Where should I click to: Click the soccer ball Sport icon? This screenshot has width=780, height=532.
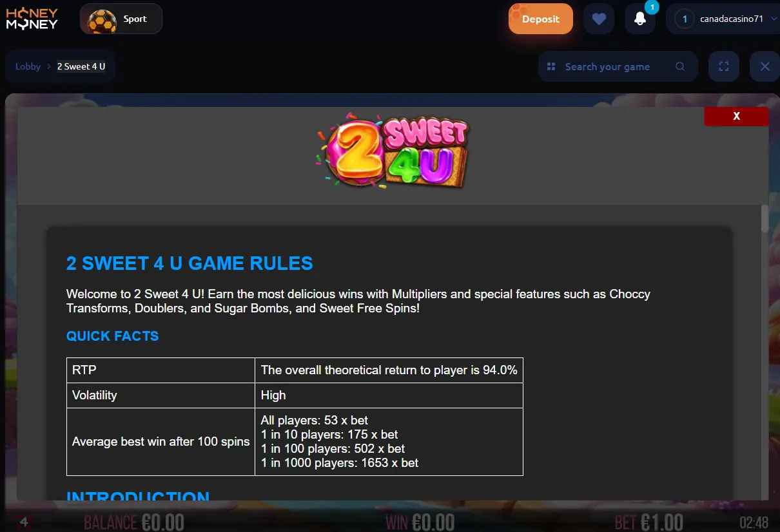102,19
